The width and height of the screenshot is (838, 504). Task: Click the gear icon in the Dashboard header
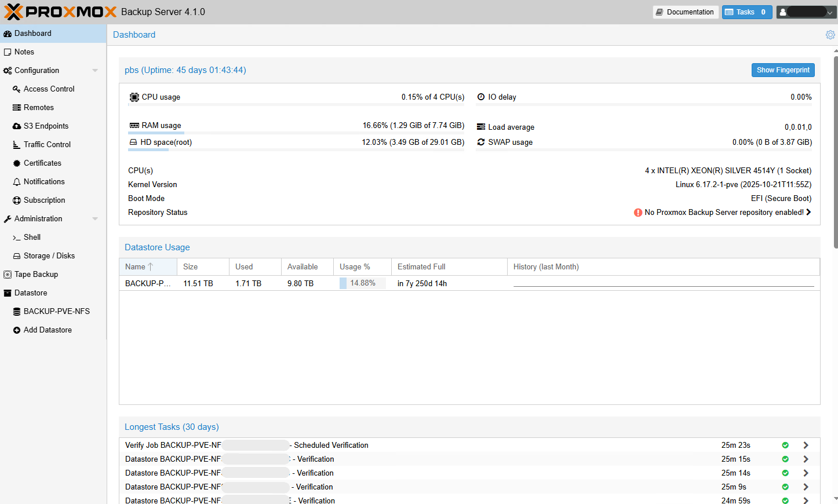coord(830,35)
